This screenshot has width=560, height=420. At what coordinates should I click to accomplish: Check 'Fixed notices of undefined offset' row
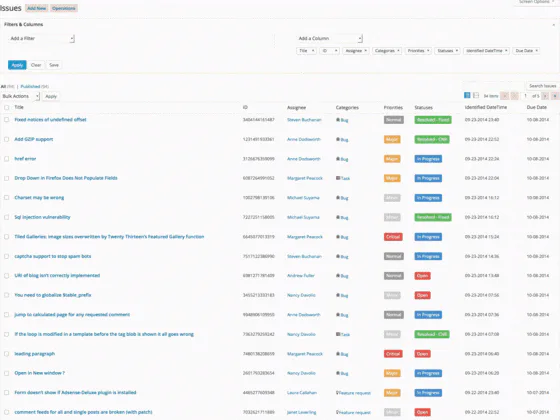(6, 120)
